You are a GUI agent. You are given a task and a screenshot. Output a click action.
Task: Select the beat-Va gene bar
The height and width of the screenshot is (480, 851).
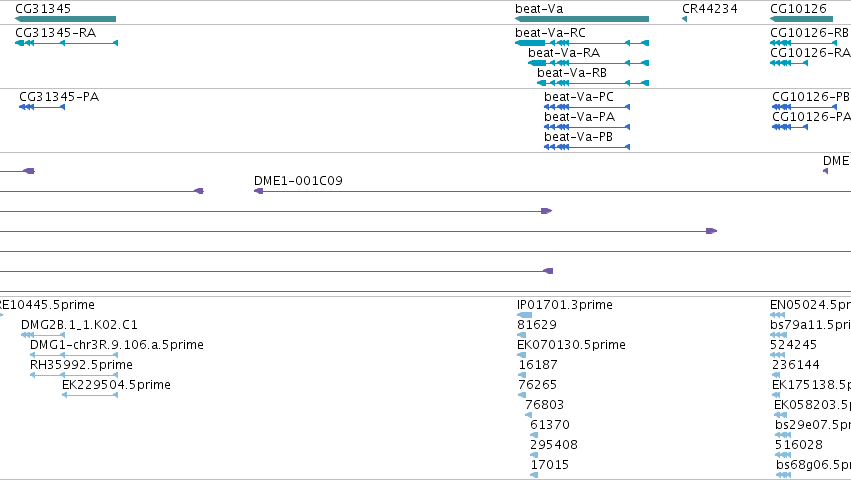click(582, 19)
